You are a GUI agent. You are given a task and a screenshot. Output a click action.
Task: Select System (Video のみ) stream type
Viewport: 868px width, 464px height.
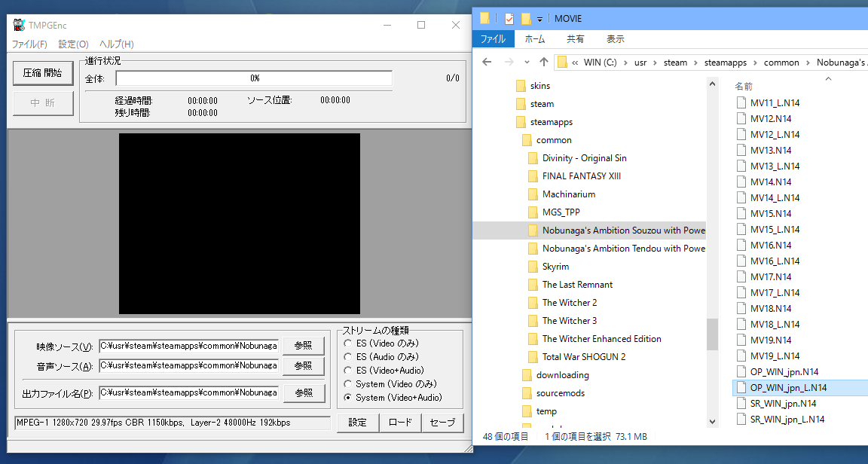[x=348, y=384]
